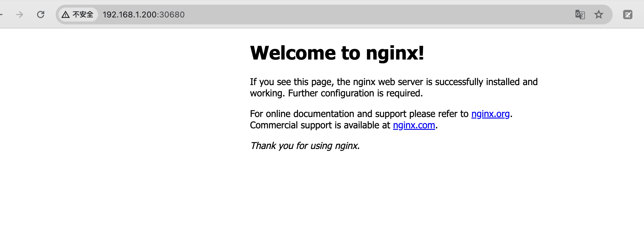Click the 'Thank you for using nginx.' text
644x248 pixels.
click(305, 145)
